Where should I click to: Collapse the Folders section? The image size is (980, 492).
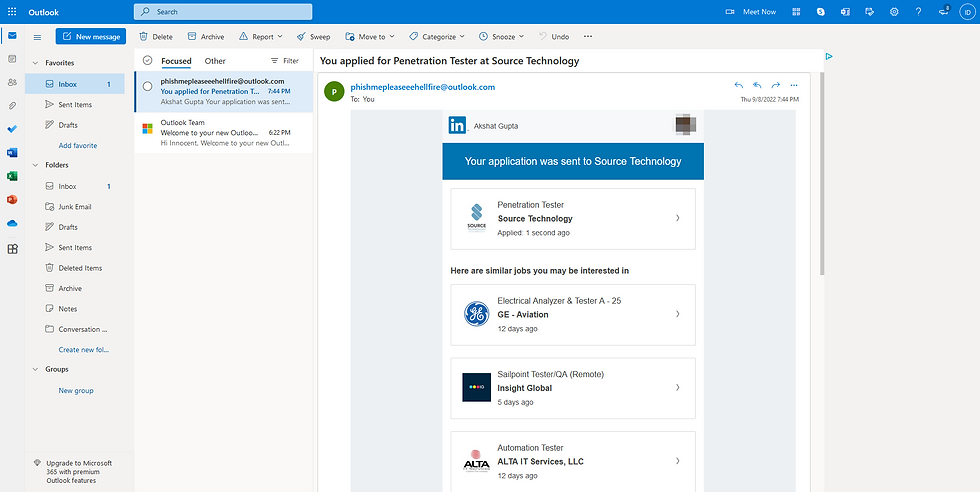(36, 165)
